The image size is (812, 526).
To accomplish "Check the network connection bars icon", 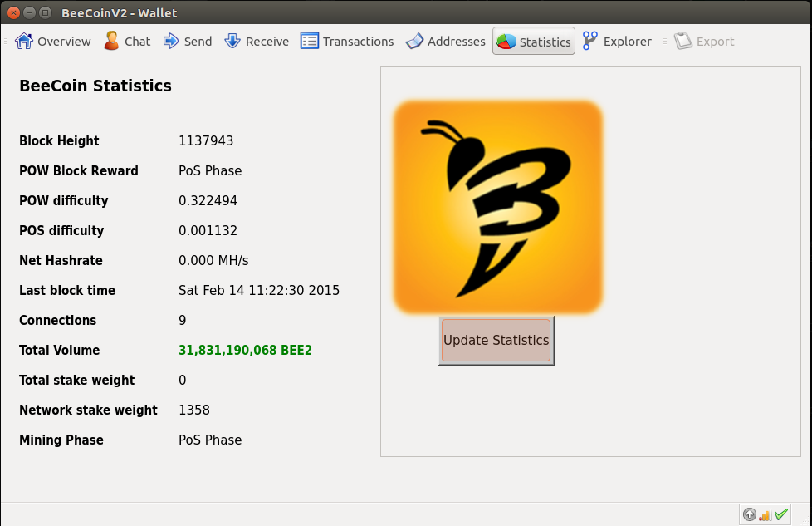I will tap(765, 515).
